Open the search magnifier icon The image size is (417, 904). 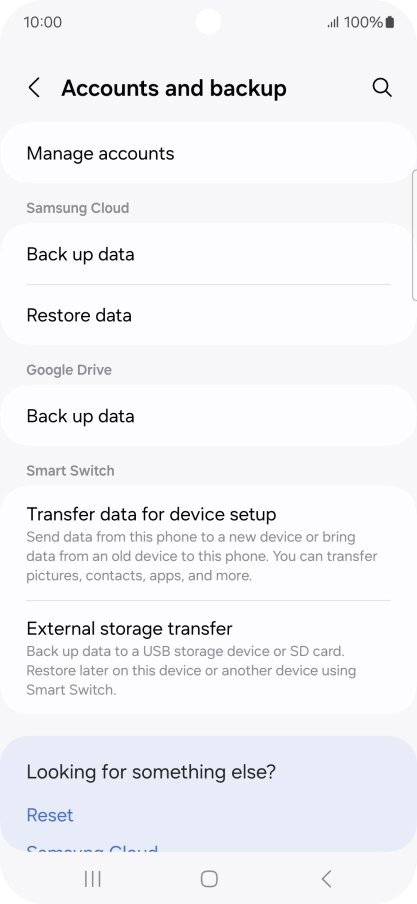pos(382,88)
